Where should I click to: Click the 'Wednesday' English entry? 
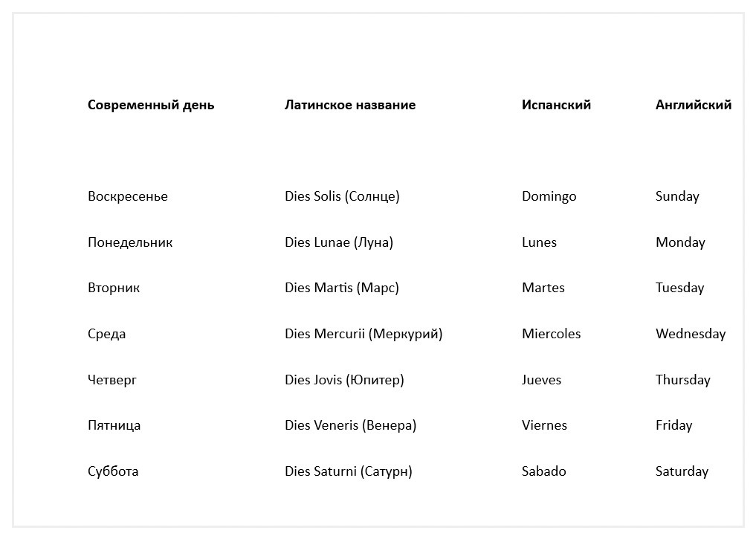pyautogui.click(x=691, y=334)
